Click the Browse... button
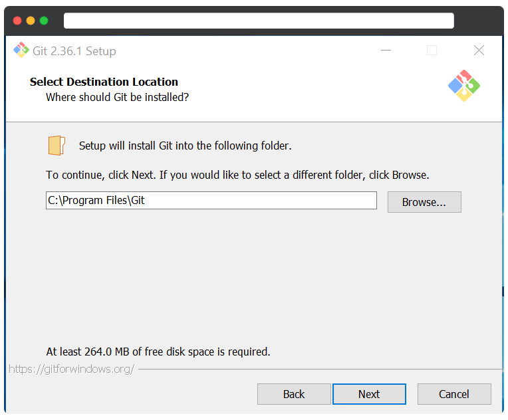 424,202
